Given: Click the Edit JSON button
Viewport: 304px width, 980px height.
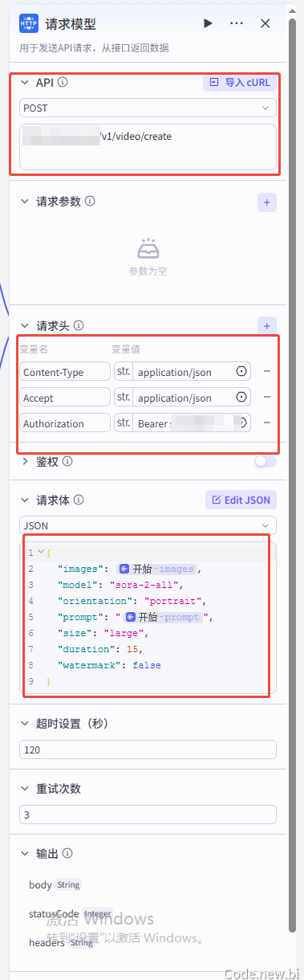Looking at the screenshot, I should coord(241,500).
